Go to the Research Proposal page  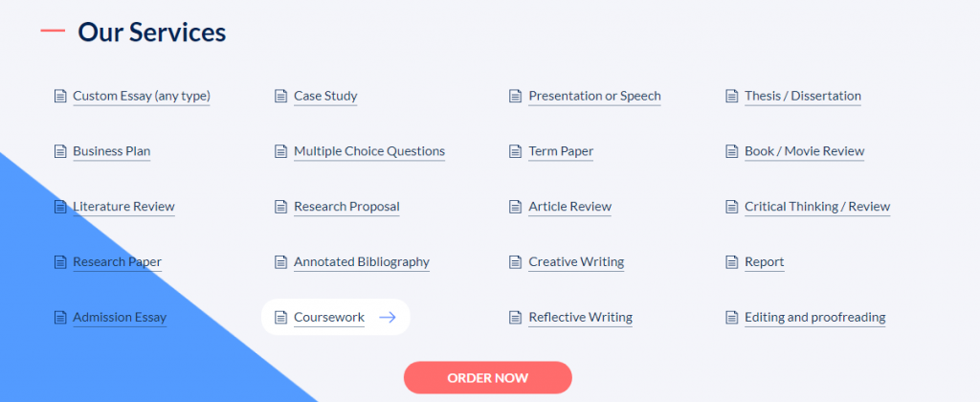click(x=346, y=207)
